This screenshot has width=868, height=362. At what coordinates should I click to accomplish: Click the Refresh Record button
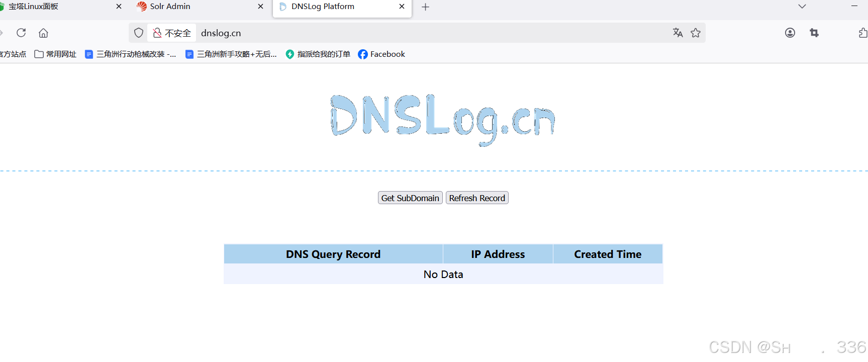tap(477, 198)
